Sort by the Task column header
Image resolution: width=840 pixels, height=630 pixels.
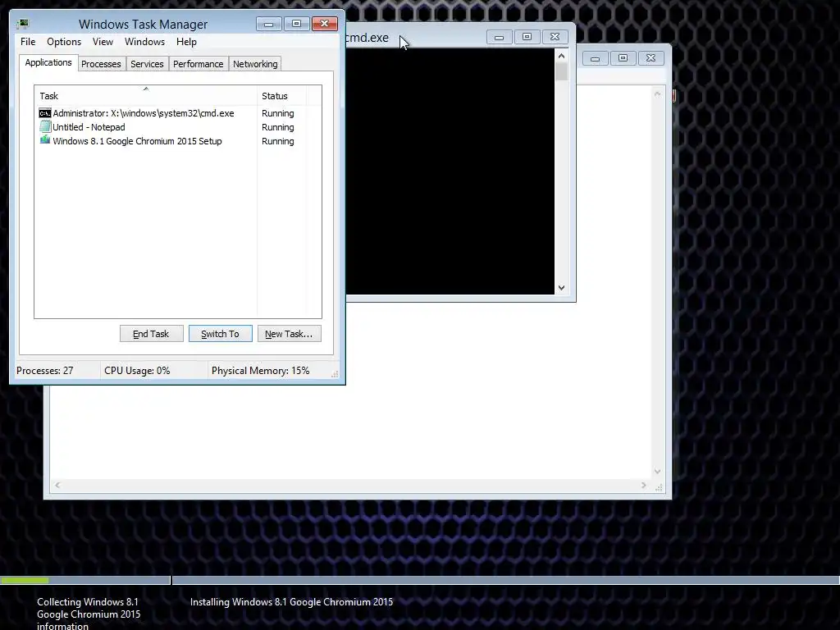click(x=145, y=96)
